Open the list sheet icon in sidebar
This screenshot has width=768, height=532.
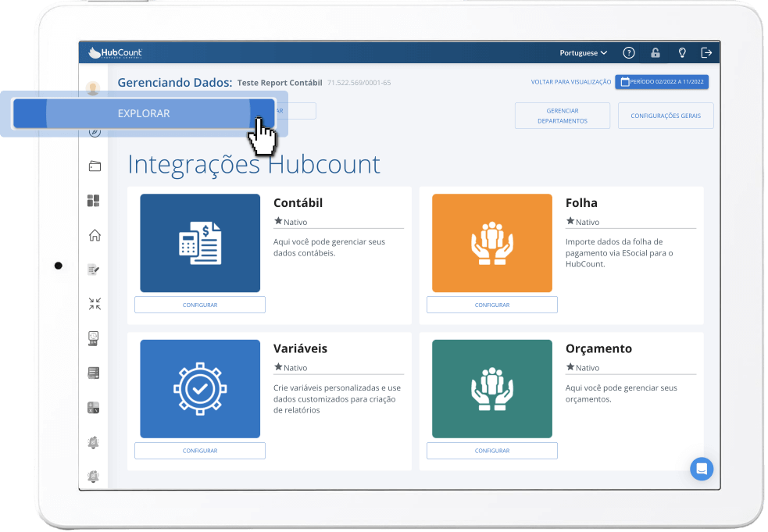tap(94, 373)
